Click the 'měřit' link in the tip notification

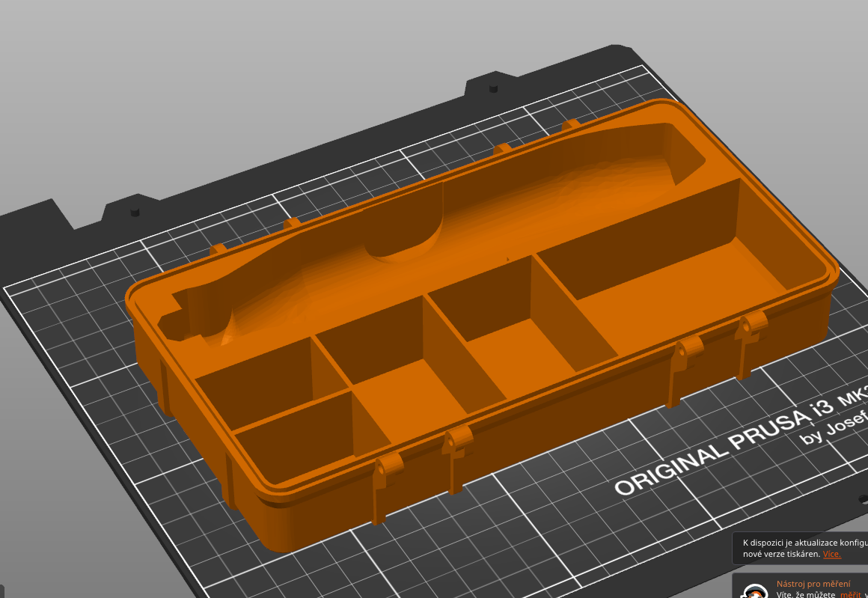coord(850,594)
